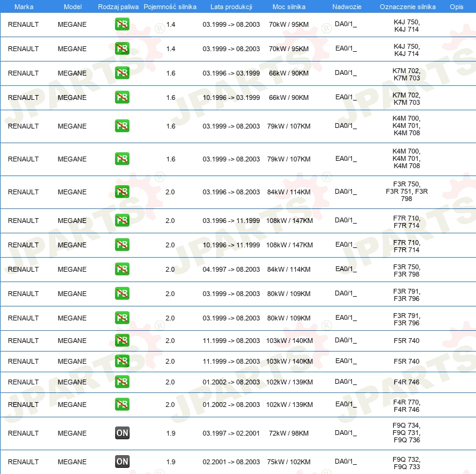Click the Nadwozie column header
Image resolution: width=476 pixels, height=474 pixels.
point(346,6)
